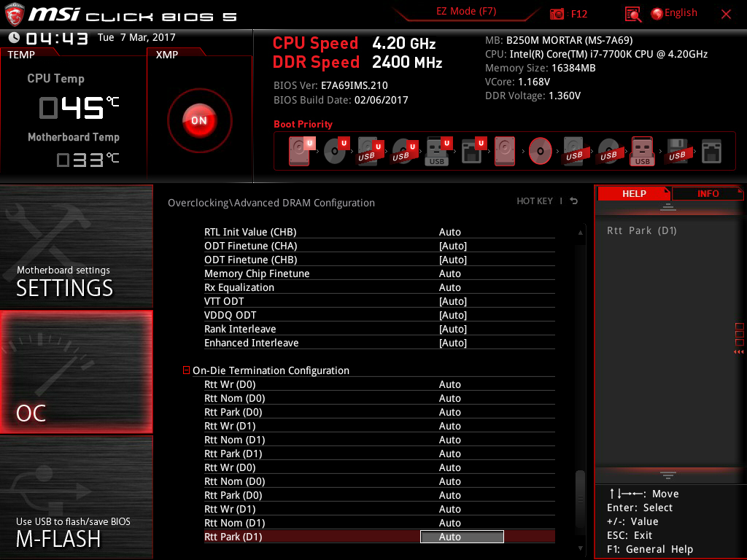Switch to the HELP tab
Screen dimensions: 747x560
click(633, 193)
